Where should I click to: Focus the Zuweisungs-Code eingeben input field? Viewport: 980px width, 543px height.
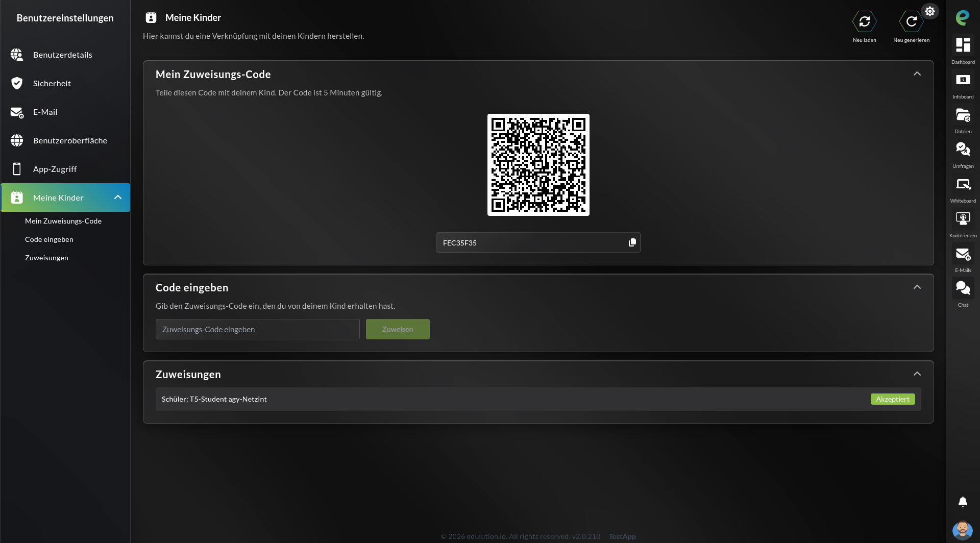coord(258,329)
